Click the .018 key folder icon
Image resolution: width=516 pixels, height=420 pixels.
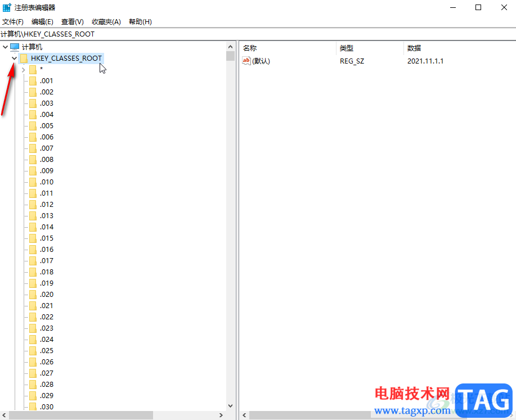(x=33, y=272)
